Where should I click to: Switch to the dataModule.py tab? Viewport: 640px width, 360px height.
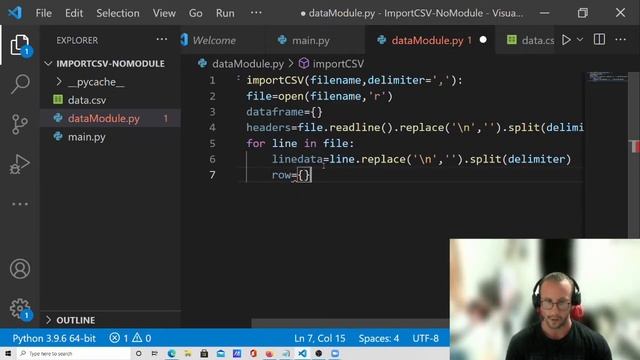(427, 40)
